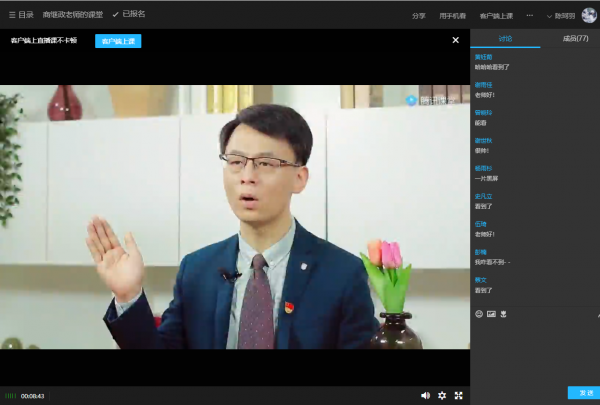The height and width of the screenshot is (405, 600).
Task: Enter fullscreen video mode
Action: [x=459, y=395]
